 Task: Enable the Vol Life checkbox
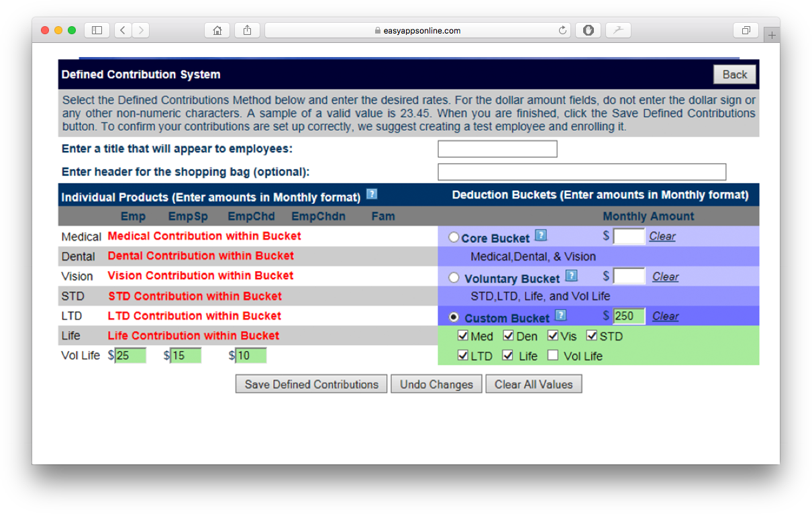554,356
